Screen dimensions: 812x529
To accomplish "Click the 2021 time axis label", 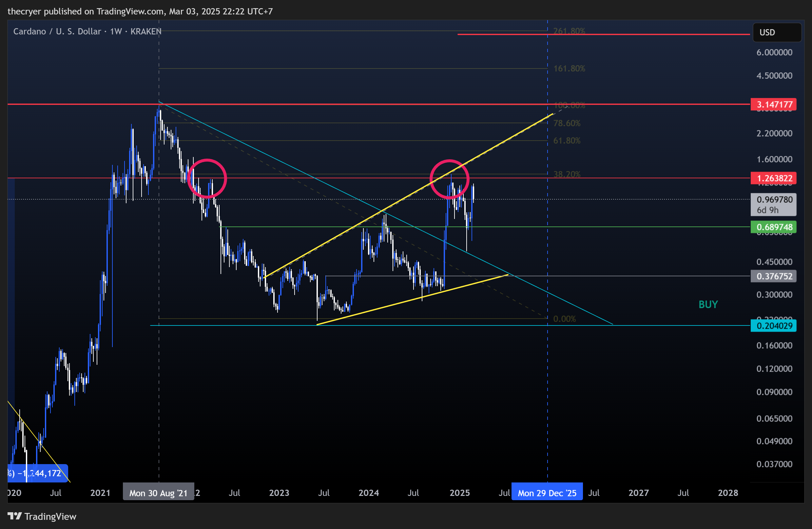I will click(100, 493).
